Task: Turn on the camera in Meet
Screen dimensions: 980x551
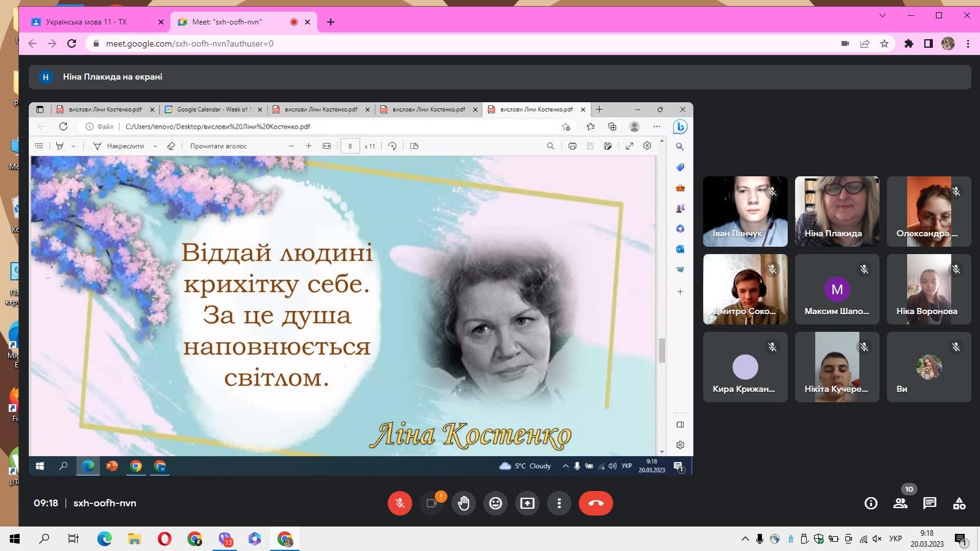Action: coord(432,503)
